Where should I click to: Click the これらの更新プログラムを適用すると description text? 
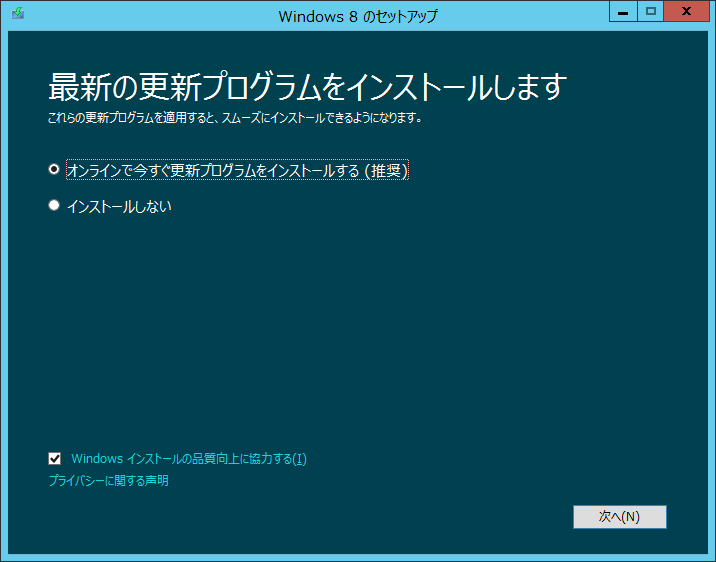pos(234,118)
